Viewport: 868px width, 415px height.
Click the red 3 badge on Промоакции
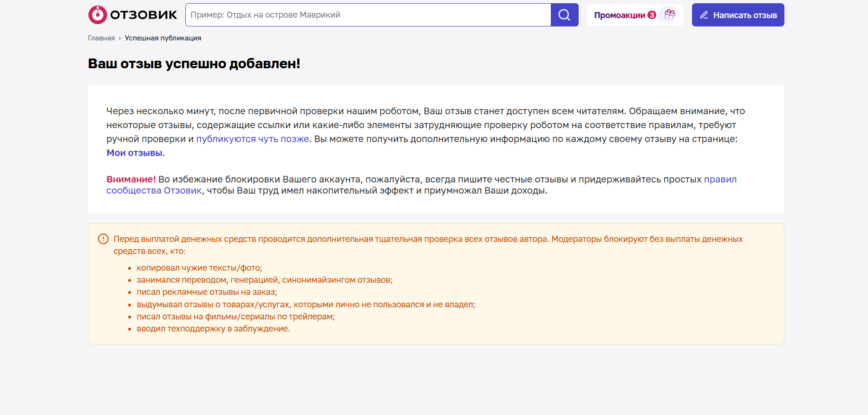coord(652,15)
